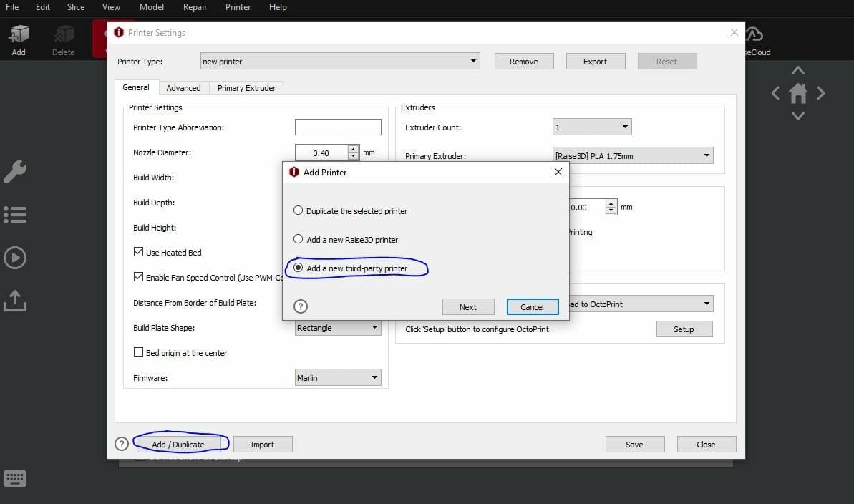
Task: Click the Add model icon in toolbar
Action: (19, 39)
